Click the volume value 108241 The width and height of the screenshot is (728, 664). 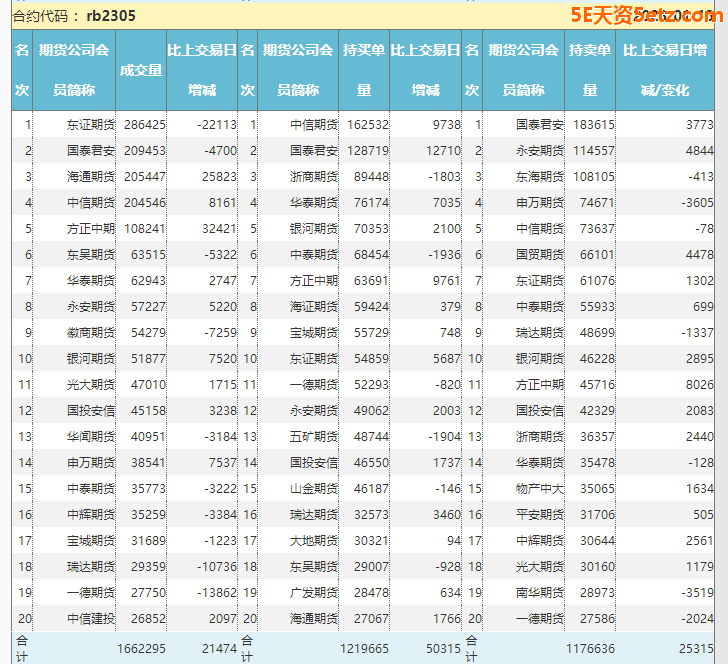[144, 229]
